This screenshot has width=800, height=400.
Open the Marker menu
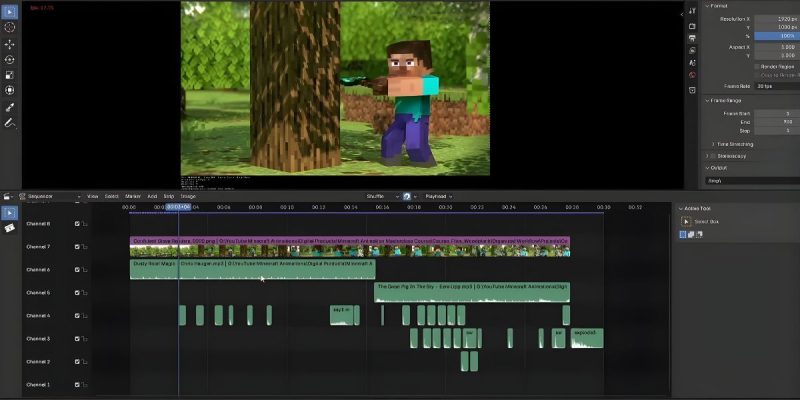coord(134,197)
